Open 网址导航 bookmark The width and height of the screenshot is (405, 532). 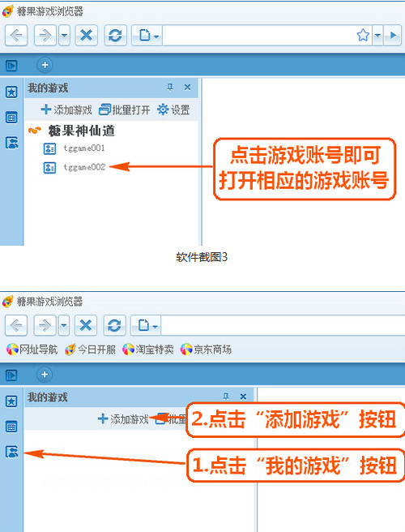32,349
